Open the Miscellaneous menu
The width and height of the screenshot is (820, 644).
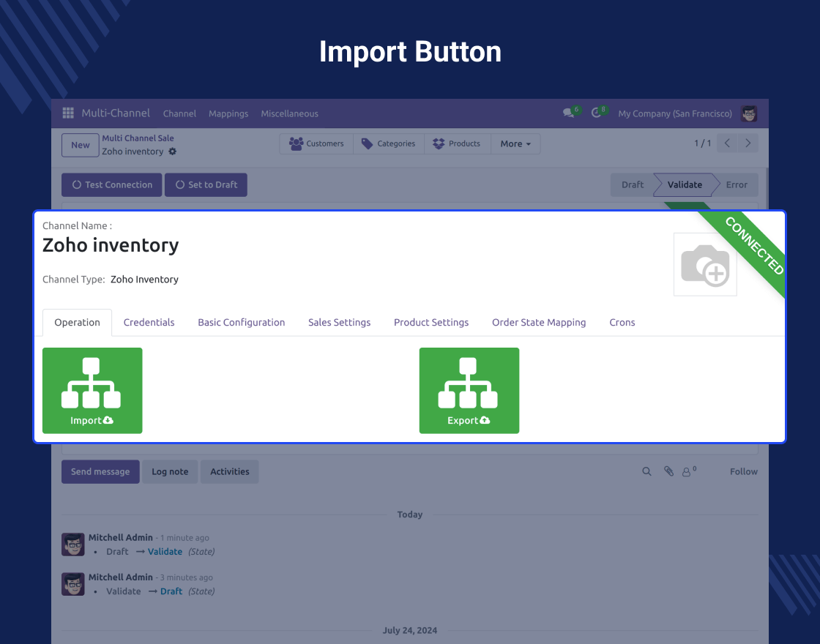click(x=290, y=113)
